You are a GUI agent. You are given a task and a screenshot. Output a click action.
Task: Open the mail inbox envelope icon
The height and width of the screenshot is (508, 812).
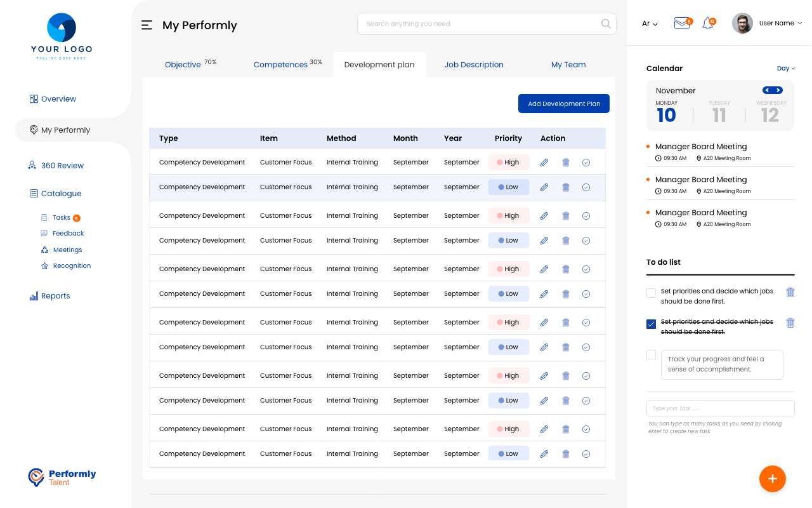(681, 23)
